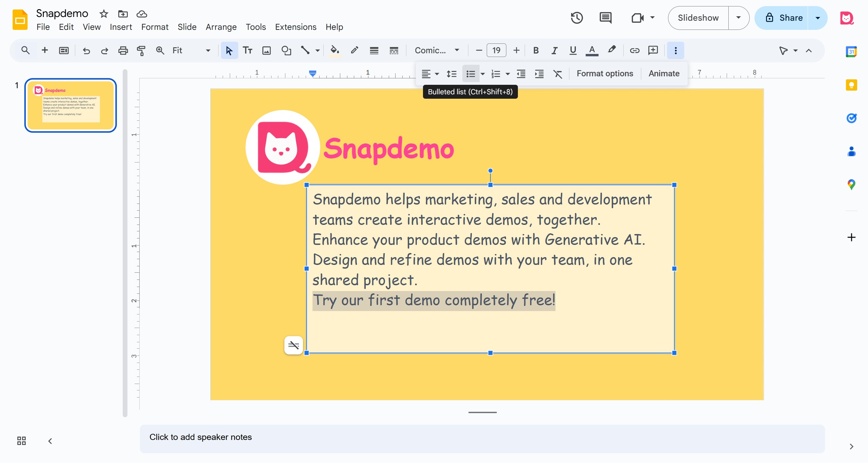Open the highlight color tool

pyautogui.click(x=611, y=50)
